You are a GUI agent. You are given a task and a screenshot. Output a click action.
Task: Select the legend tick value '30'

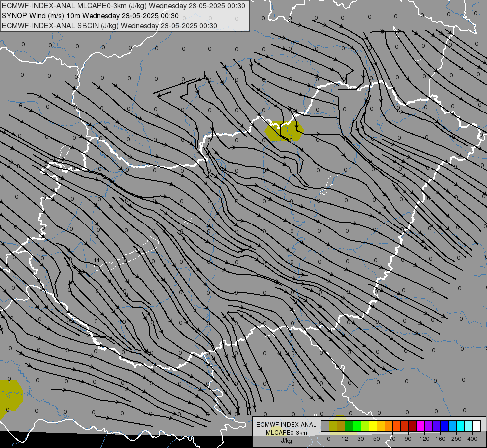point(361,439)
